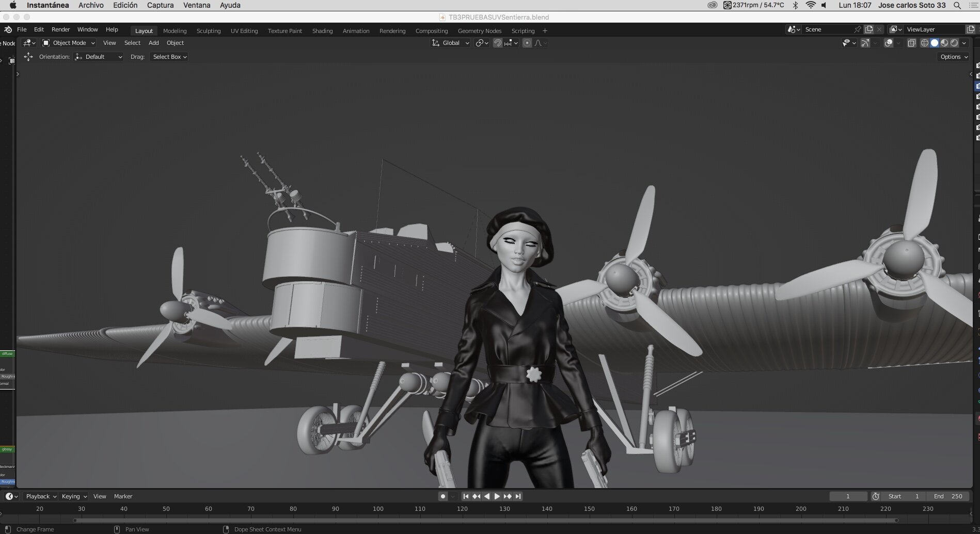Open the Render menu
Viewport: 980px width, 534px height.
coord(60,29)
